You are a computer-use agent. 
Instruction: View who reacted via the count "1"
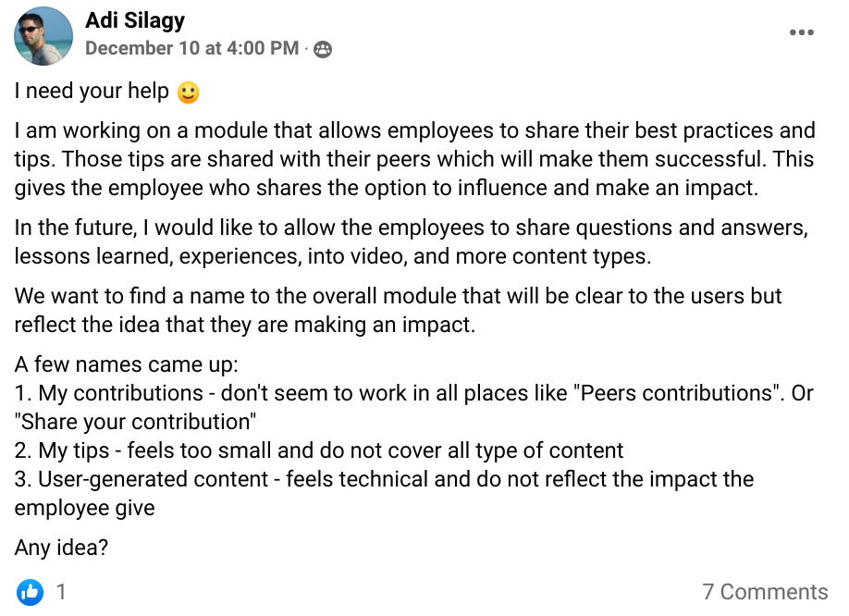coord(61,592)
